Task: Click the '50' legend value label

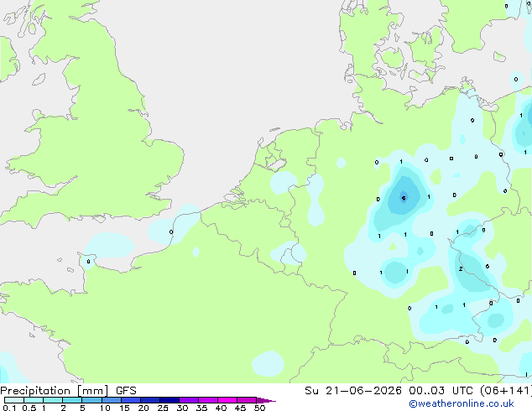Action: pyautogui.click(x=259, y=408)
